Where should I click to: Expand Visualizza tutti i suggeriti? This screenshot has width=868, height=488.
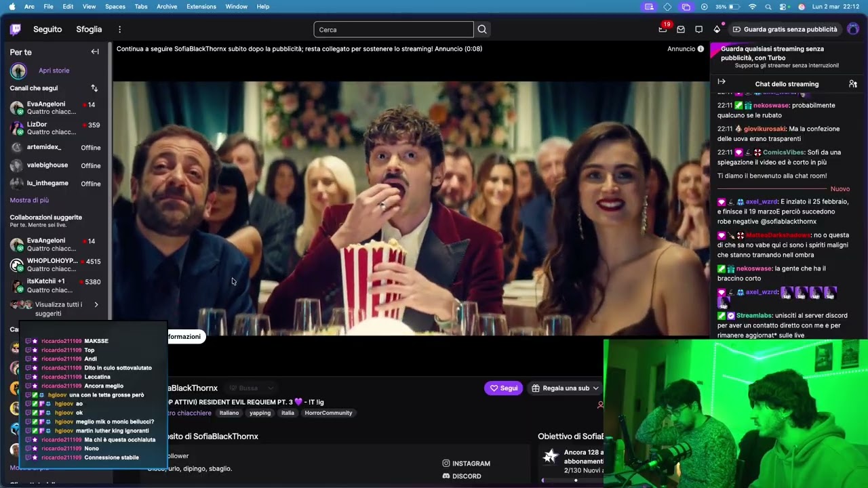[56, 308]
